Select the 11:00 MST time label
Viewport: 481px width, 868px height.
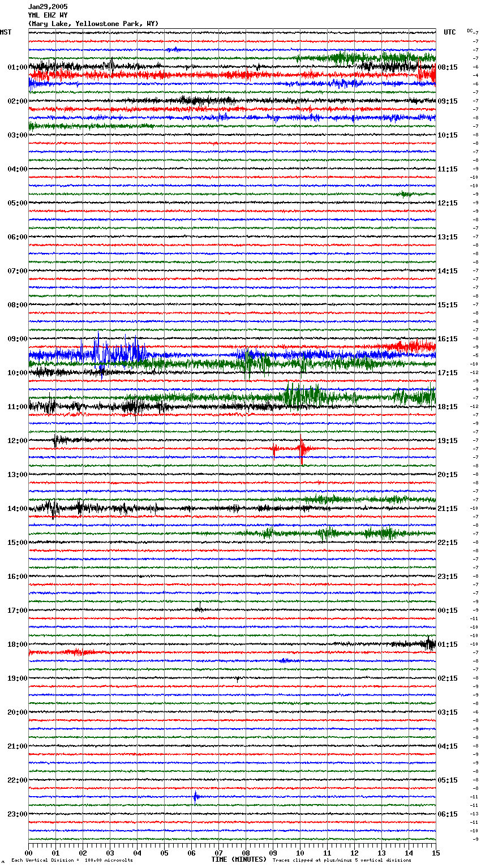18,407
